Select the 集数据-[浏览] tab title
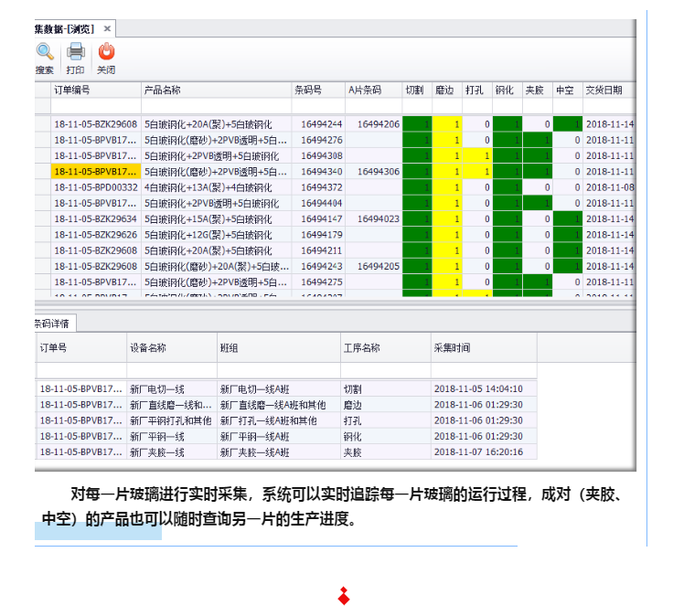The image size is (673, 616). pos(66,28)
